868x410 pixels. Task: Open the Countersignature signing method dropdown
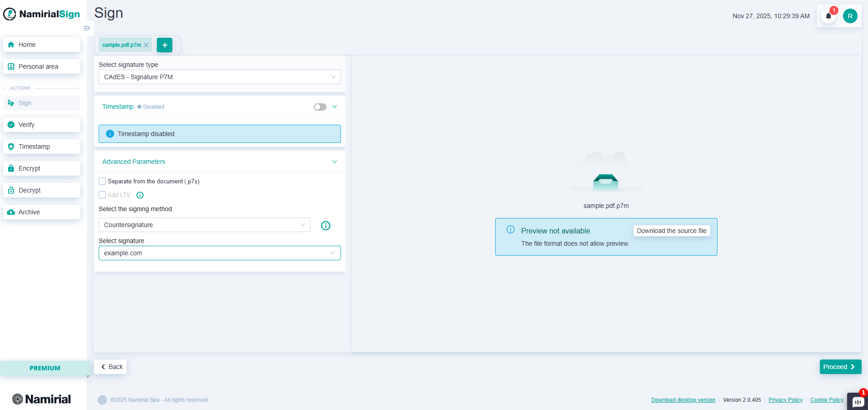click(204, 225)
